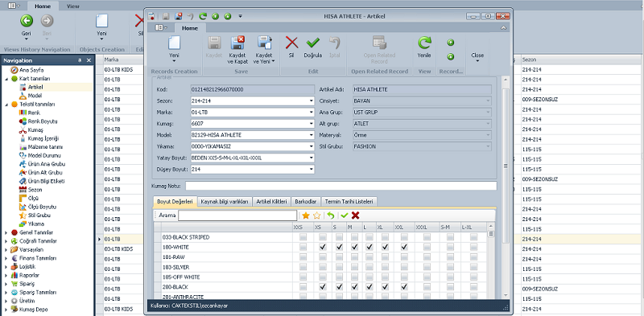Switch to Artikel Kilitleri tab
The width and height of the screenshot is (644, 316).
tap(272, 202)
